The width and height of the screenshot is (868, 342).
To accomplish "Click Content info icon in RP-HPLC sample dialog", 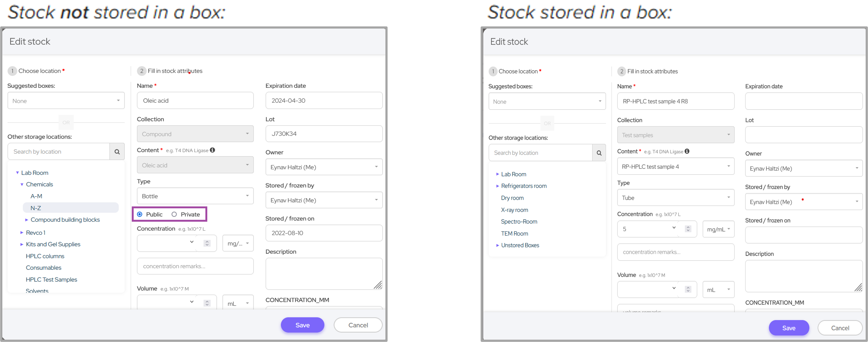I will click(x=687, y=151).
